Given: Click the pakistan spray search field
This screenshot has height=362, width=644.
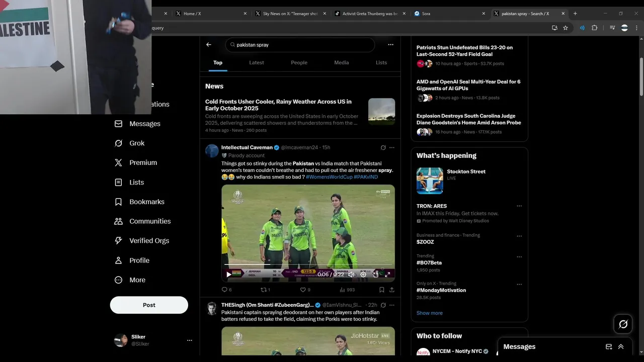Looking at the screenshot, I should 300,45.
